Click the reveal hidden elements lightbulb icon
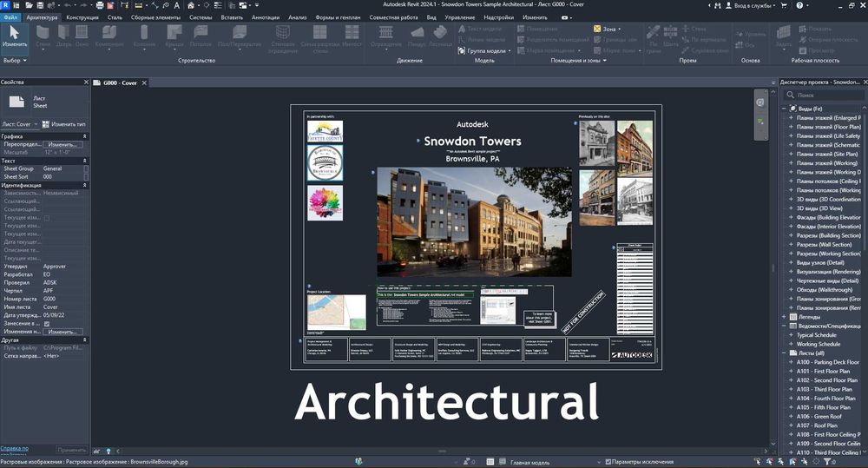The image size is (868, 468). [108, 451]
